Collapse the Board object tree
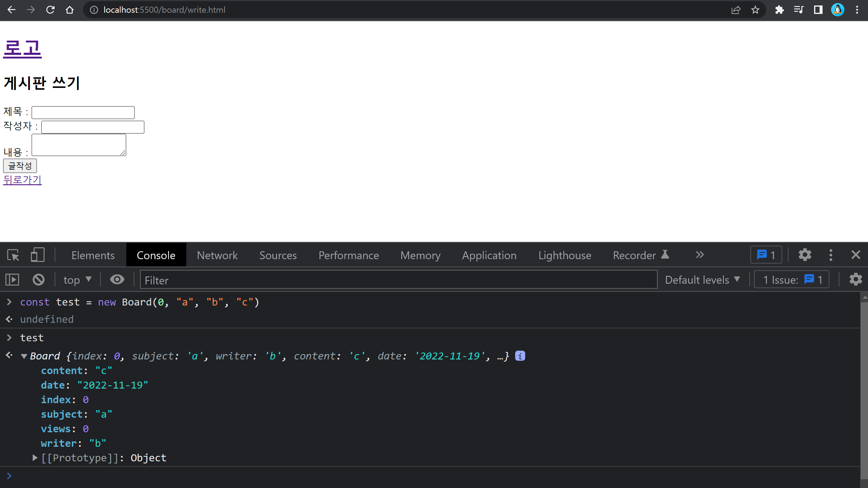Image resolution: width=868 pixels, height=488 pixels. click(24, 356)
